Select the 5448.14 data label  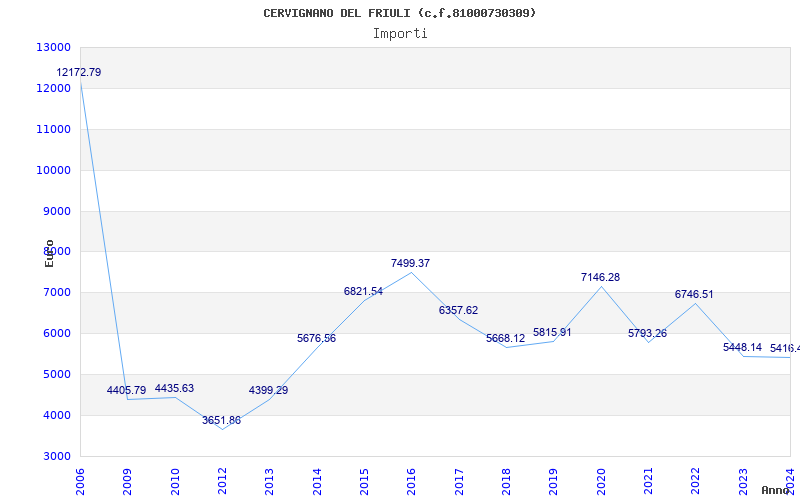(742, 347)
